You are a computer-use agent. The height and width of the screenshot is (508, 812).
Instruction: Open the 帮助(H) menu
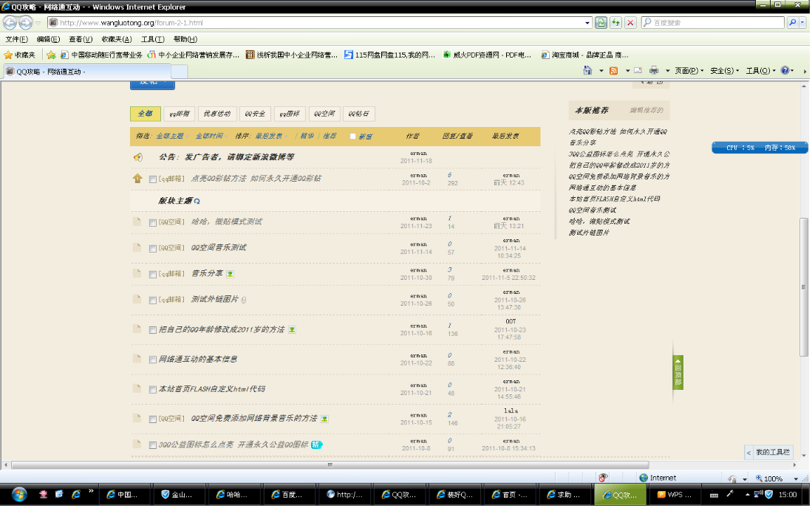coord(185,39)
